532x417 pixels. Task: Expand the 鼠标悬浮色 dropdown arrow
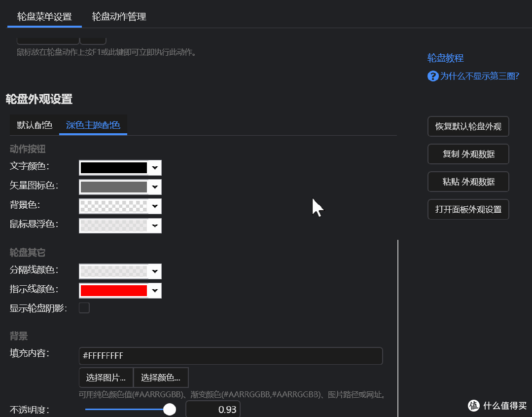point(155,226)
